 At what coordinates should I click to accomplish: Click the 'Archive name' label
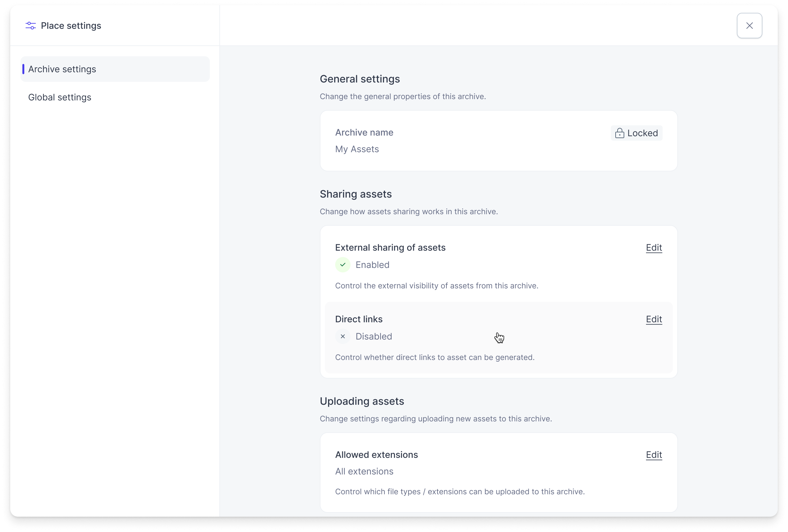click(x=364, y=132)
